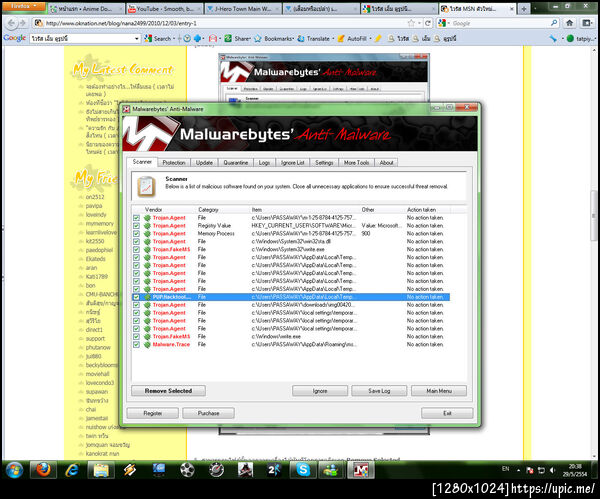Open a new browser tab with plus
Screen dimensions: 600x499
[523, 8]
